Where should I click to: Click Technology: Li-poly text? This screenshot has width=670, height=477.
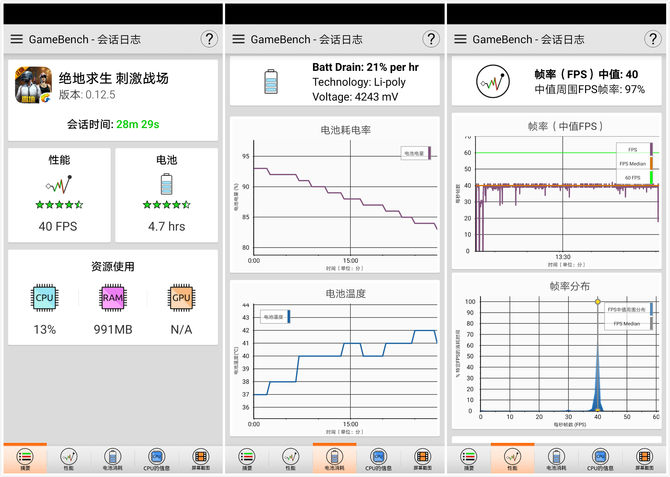(x=359, y=82)
